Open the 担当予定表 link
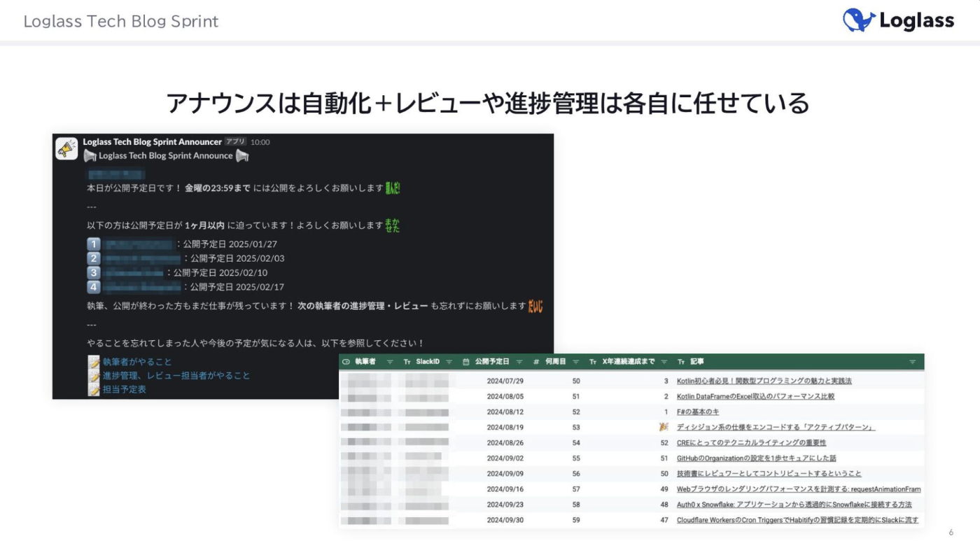Screen dimensions: 980x548 (125, 389)
